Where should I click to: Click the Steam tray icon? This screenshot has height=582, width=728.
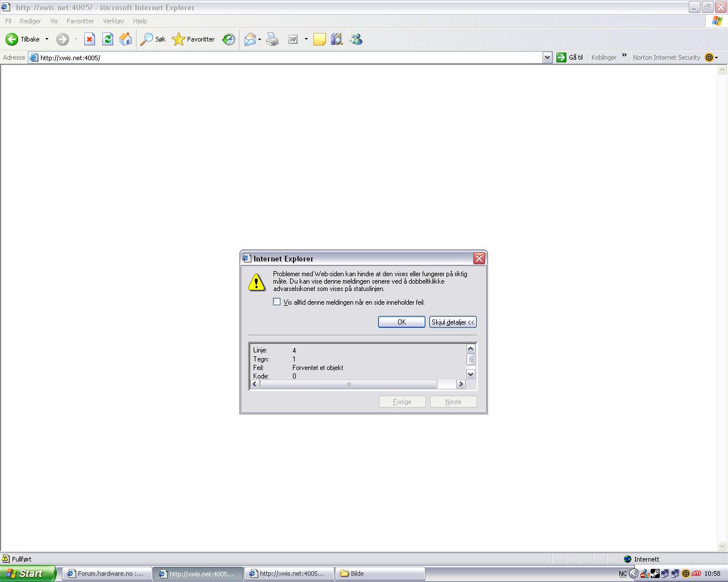(x=655, y=573)
